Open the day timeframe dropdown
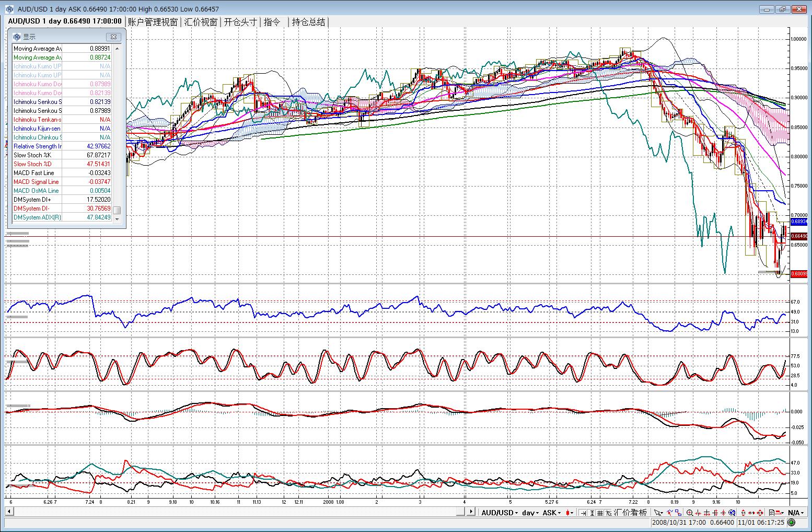812x532 pixels. pyautogui.click(x=530, y=513)
